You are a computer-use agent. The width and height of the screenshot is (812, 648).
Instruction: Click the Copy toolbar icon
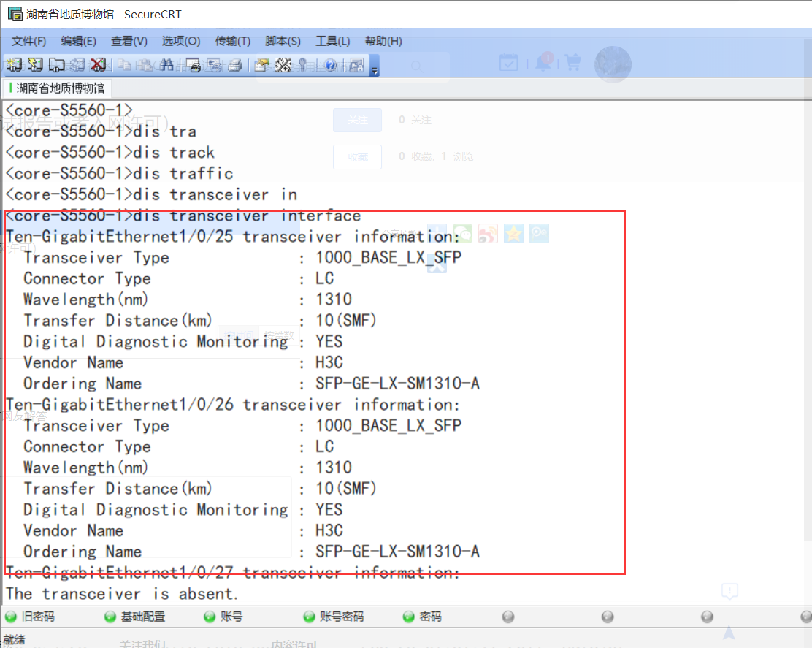123,65
